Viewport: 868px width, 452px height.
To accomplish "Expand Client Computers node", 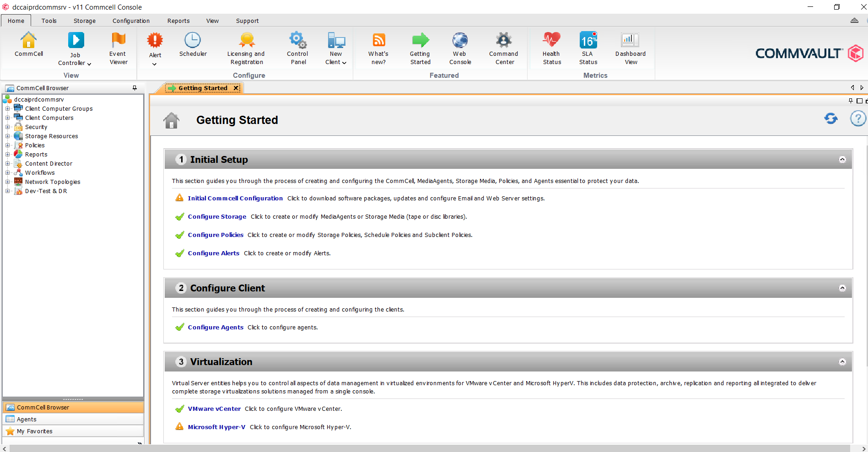I will point(7,118).
